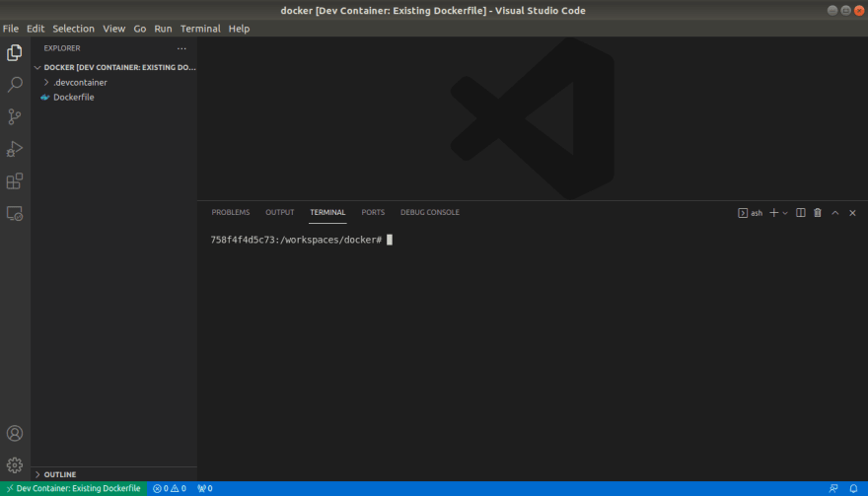Open the Manage gear icon
Image resolution: width=868 pixels, height=496 pixels.
tap(15, 465)
